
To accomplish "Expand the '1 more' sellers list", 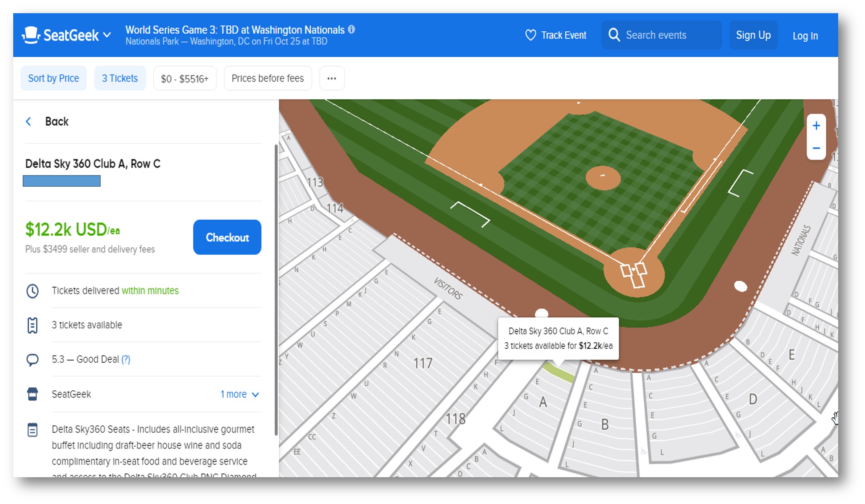I will click(240, 394).
